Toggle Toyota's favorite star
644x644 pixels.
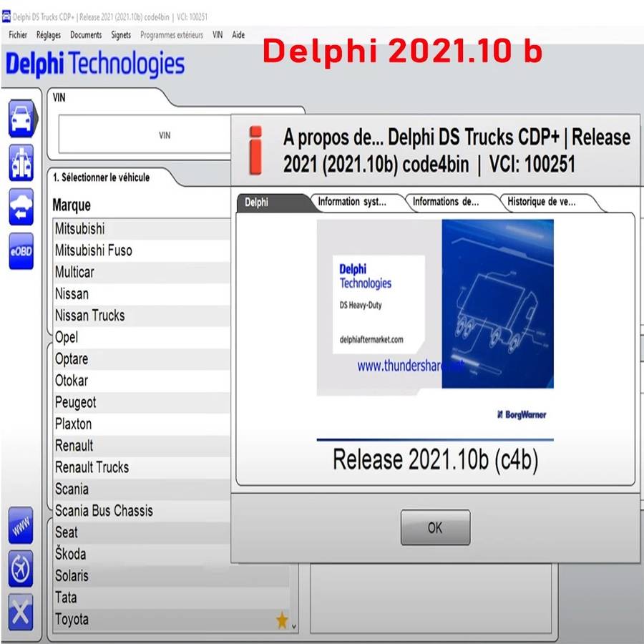point(282,620)
